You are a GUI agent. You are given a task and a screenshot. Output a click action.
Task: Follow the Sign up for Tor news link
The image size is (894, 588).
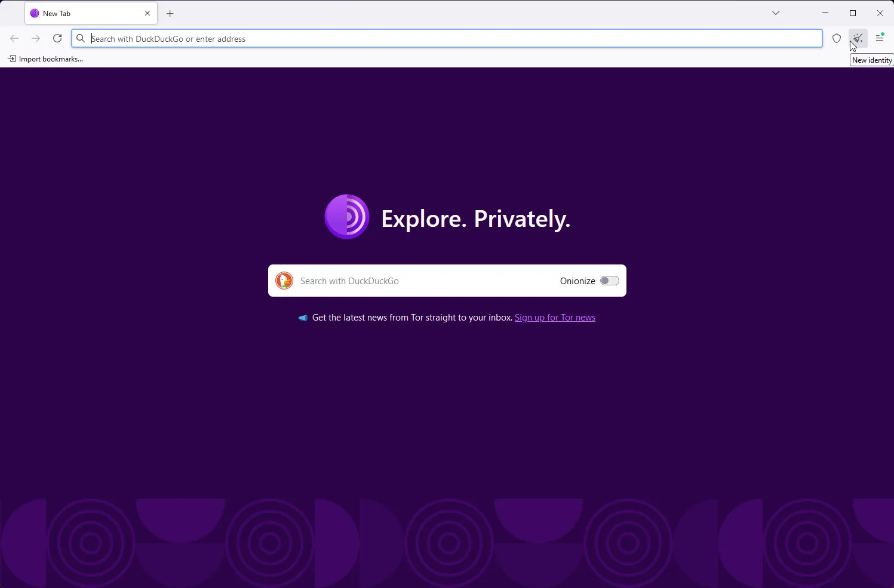(555, 318)
